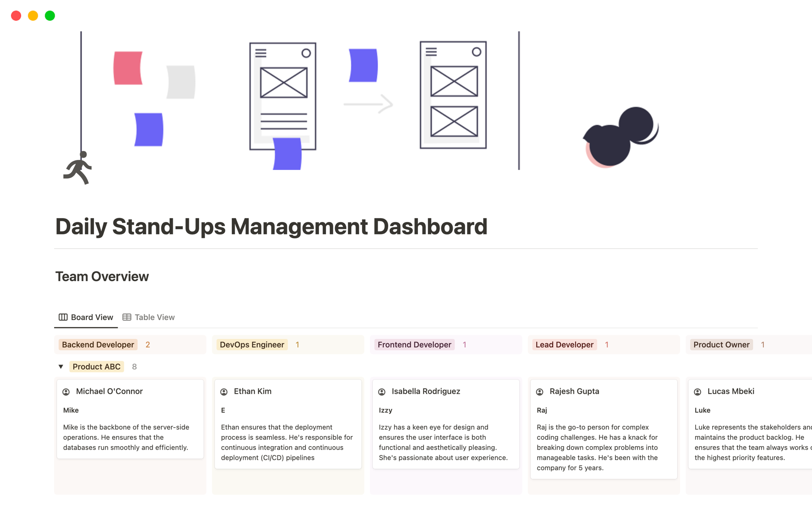
Task: Expand the DevOps Engineer section
Action: click(251, 345)
